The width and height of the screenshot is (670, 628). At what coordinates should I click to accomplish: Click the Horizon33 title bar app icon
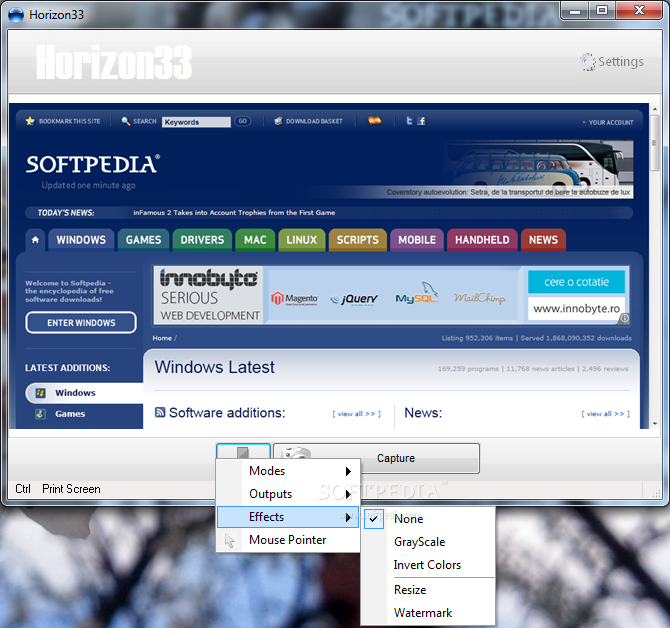[16, 15]
